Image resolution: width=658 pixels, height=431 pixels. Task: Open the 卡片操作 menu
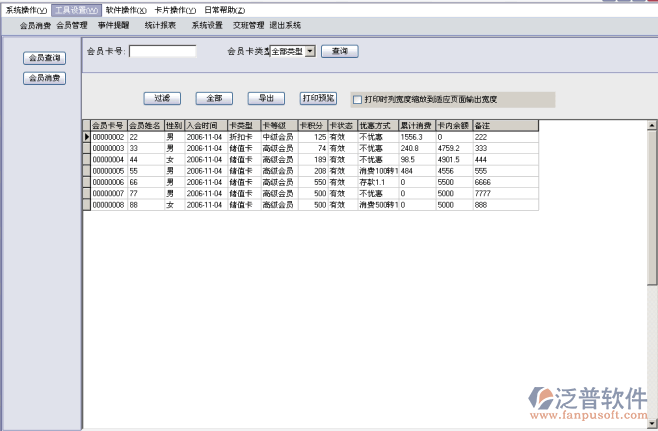pos(176,10)
